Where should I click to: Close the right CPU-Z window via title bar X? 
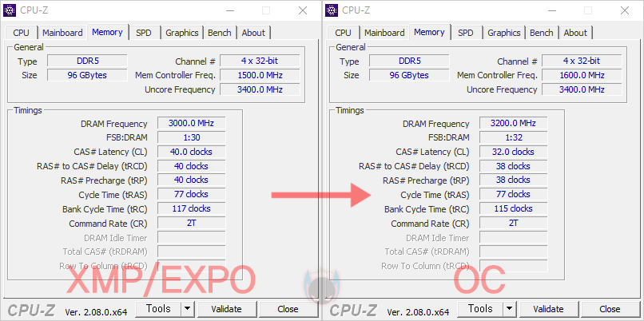[x=625, y=10]
